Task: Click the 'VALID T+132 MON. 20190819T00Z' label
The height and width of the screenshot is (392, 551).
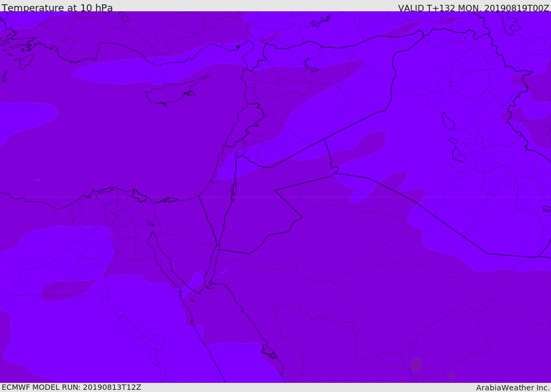Action: (474, 8)
